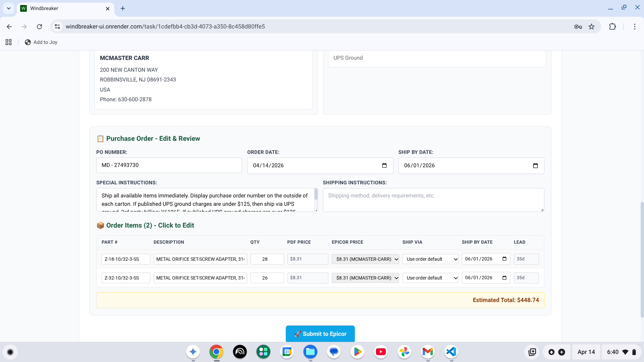The image size is (644, 362).
Task: Open Google Calendar from the shelf
Action: 287,352
